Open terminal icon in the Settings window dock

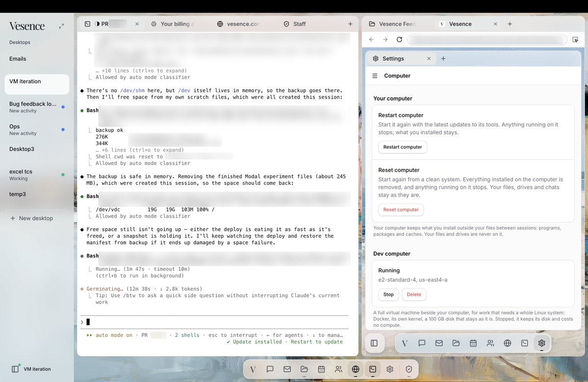click(x=525, y=343)
